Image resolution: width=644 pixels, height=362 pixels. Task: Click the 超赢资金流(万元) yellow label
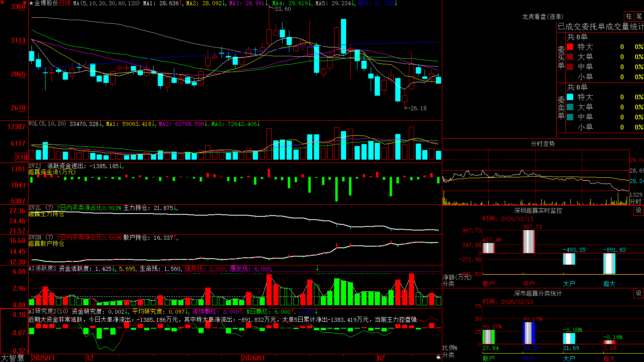pyautogui.click(x=52, y=172)
